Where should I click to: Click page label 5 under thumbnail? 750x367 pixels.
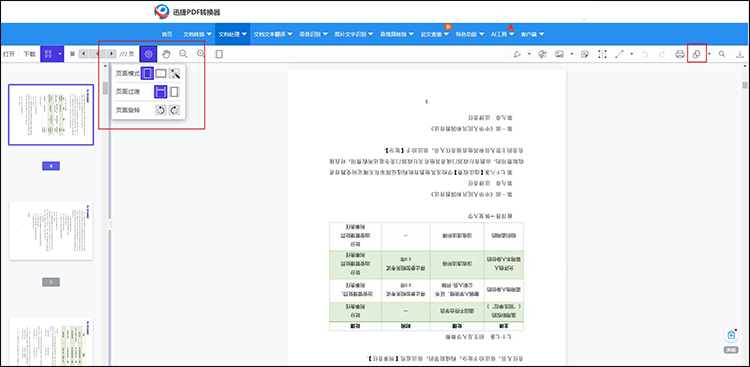pos(51,282)
